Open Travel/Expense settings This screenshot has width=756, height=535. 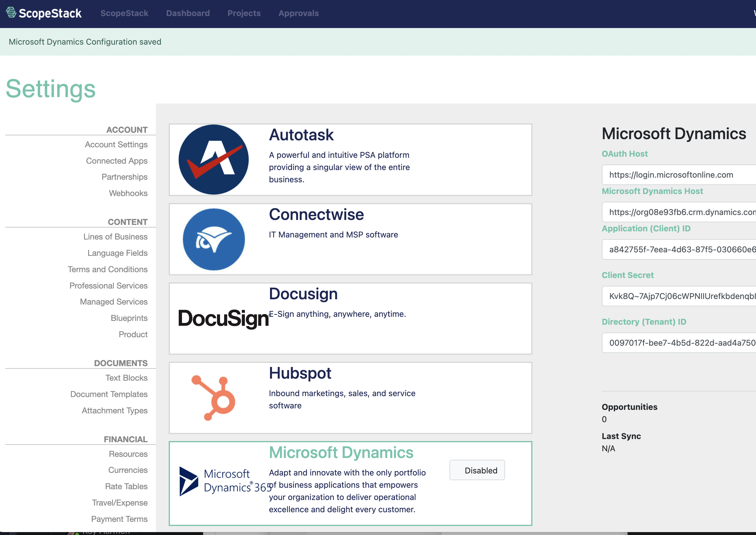coord(120,503)
